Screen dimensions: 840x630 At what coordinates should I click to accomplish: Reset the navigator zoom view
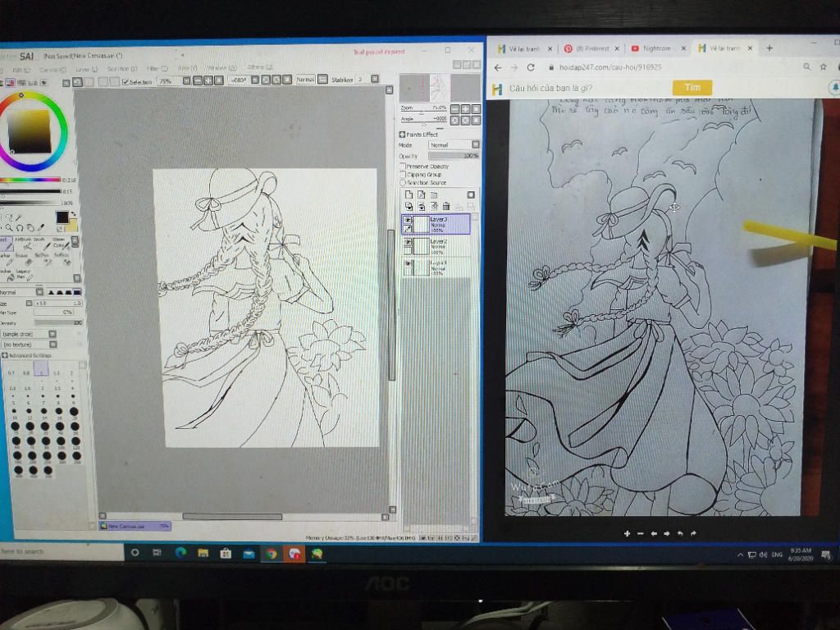[x=477, y=109]
